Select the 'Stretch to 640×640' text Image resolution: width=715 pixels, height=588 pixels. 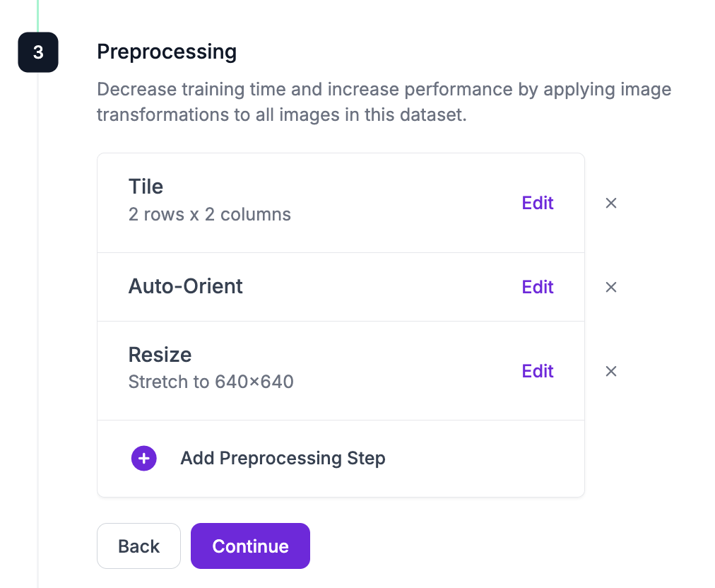coord(211,382)
